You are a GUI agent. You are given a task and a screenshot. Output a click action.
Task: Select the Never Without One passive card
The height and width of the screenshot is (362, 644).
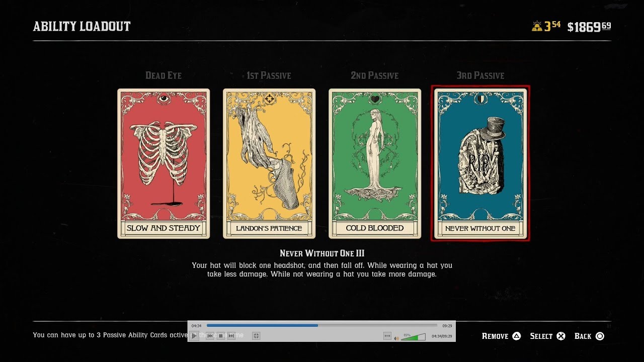click(480, 163)
